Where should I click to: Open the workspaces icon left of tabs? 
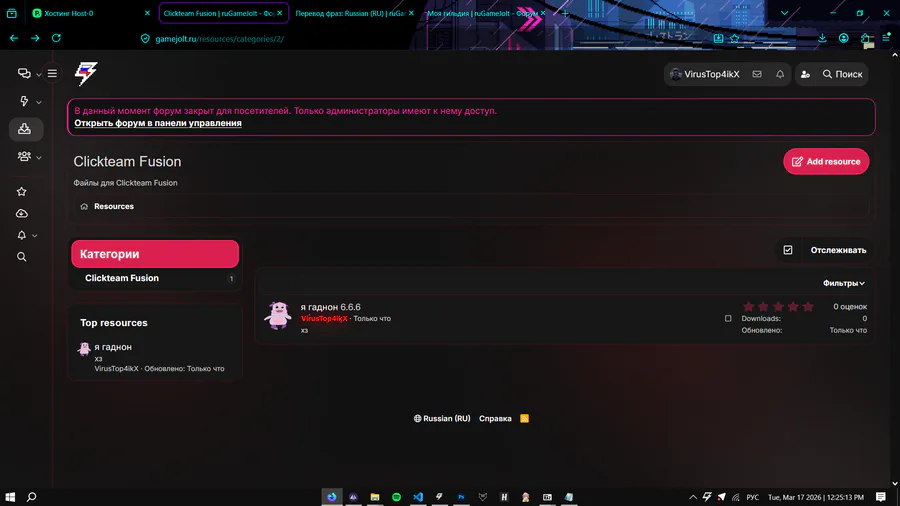point(11,13)
